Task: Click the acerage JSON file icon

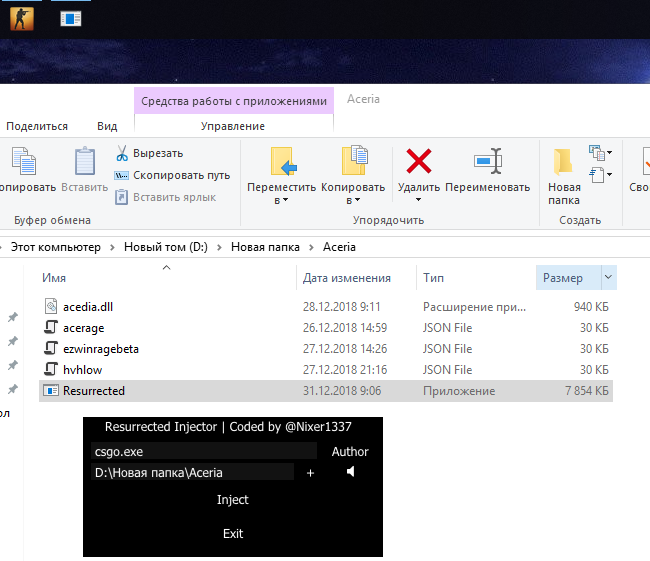Action: tap(51, 327)
